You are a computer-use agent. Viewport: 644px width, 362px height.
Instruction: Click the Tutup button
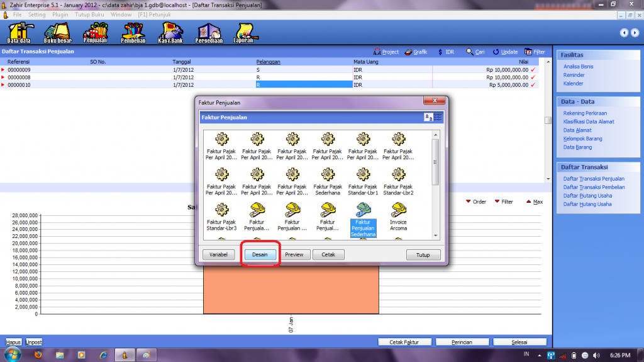pos(423,255)
